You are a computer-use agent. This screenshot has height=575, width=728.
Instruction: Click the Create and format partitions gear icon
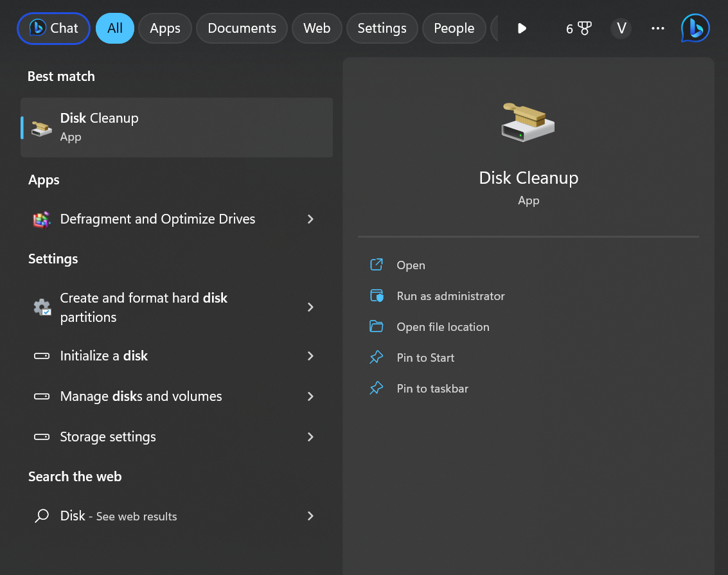point(42,307)
